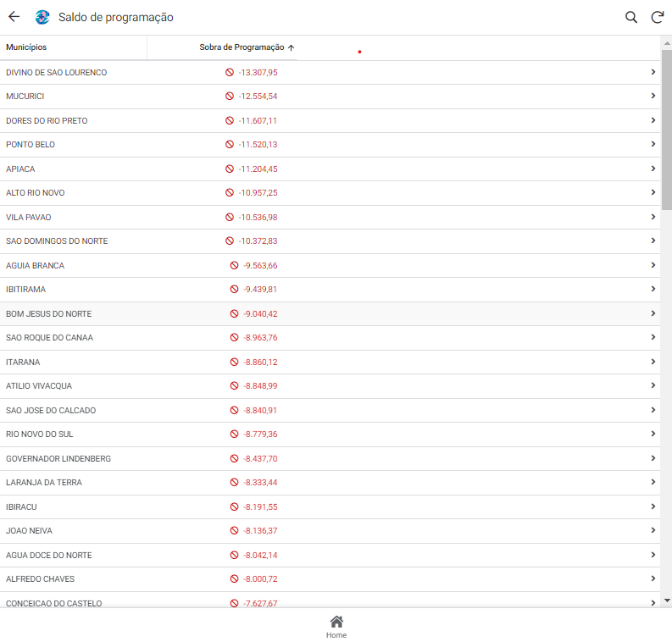Image resolution: width=672 pixels, height=642 pixels.
Task: Expand the JOAO NEIVA row chevron
Action: [x=653, y=530]
